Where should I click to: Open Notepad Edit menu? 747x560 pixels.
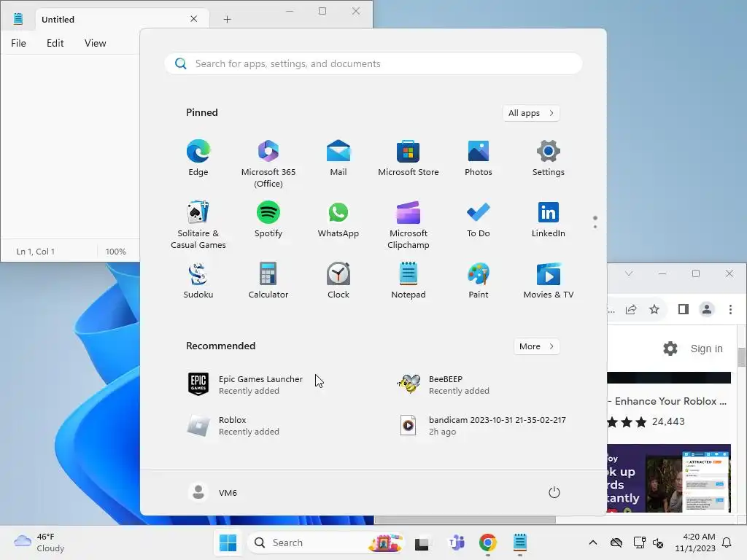coord(55,43)
